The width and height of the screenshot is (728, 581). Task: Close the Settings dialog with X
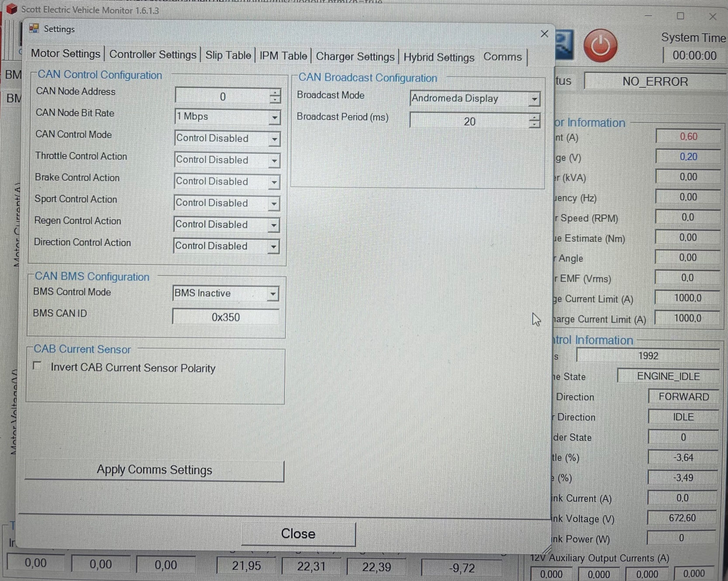pos(544,34)
